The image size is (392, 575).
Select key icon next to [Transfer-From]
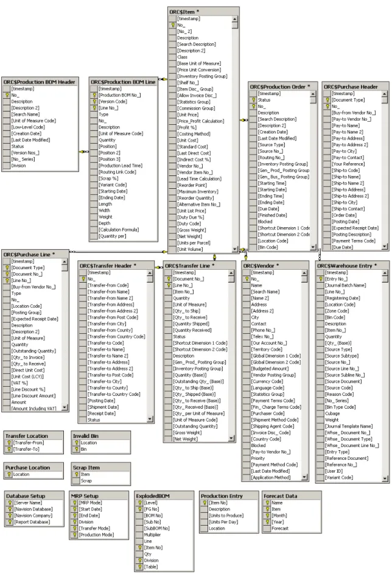coord(9,443)
